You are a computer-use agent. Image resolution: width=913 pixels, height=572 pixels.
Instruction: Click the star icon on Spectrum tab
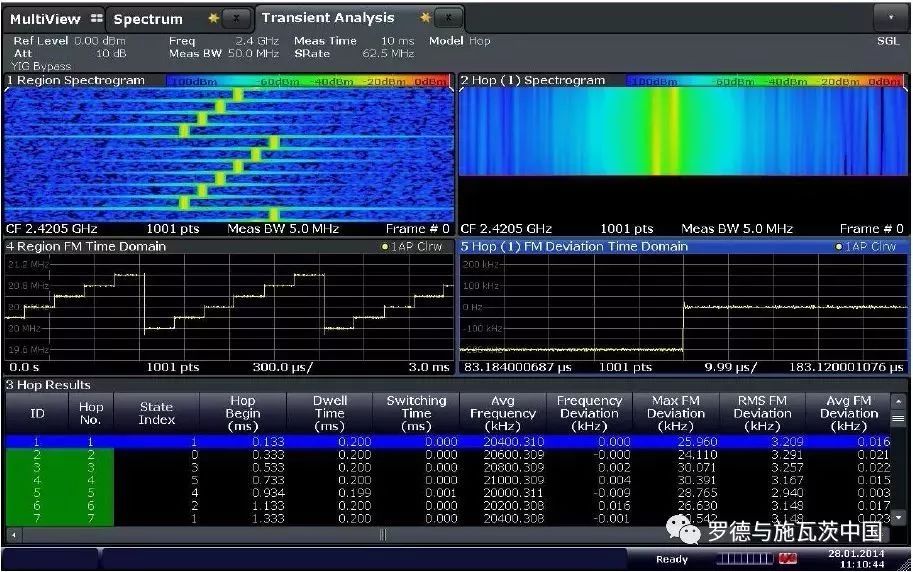(212, 18)
